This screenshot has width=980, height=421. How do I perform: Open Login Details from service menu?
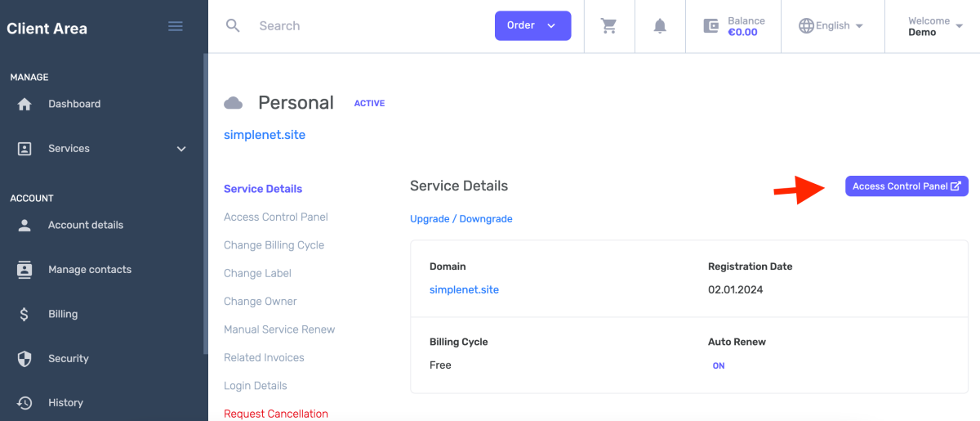coord(255,386)
